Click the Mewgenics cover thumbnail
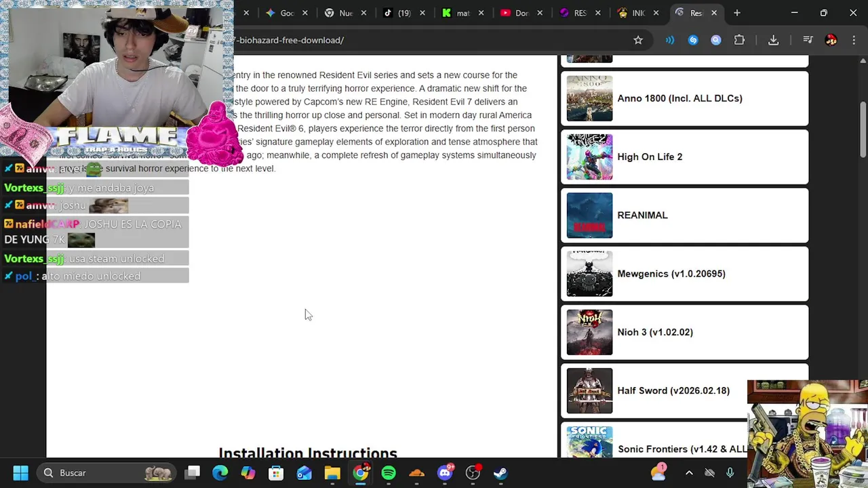 (589, 274)
